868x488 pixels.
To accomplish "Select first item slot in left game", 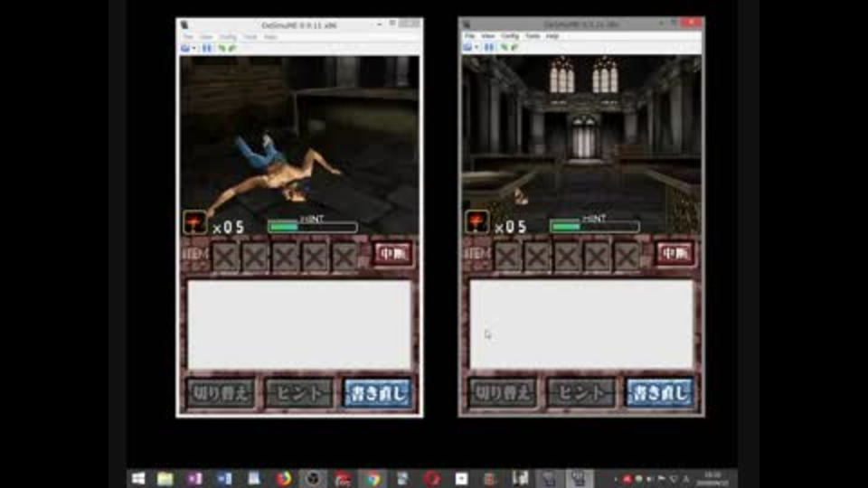I will coord(226,257).
